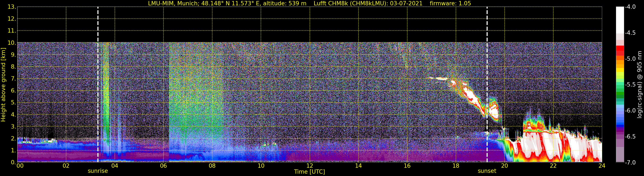644x176 pixels.
Task: Click the colorbar label 'log(rc-signal) @ 905 nm'
Action: click(x=640, y=85)
